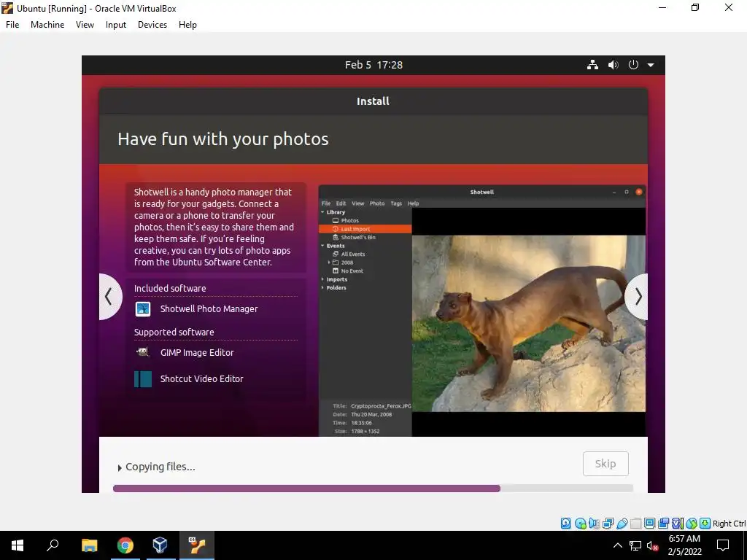
Task: Expand the 2008 events folder
Action: click(329, 262)
